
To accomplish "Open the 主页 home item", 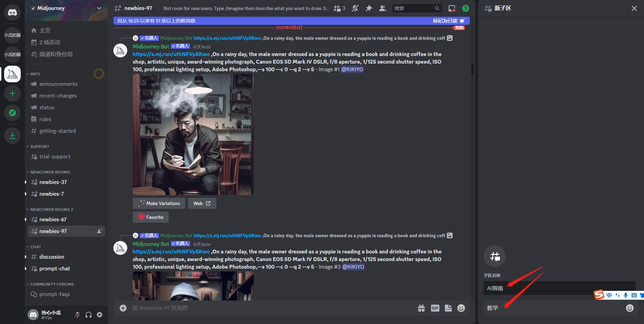I will click(x=66, y=30).
